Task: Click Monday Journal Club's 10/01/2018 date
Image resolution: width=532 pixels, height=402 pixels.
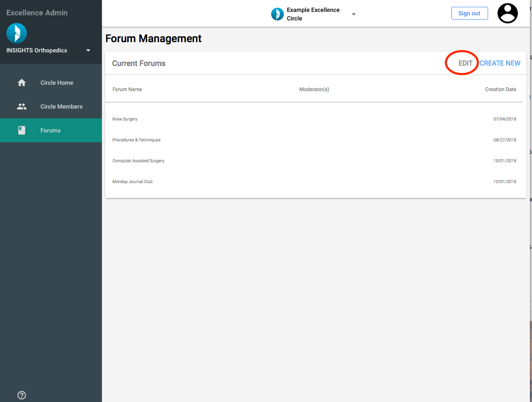Action: click(505, 182)
